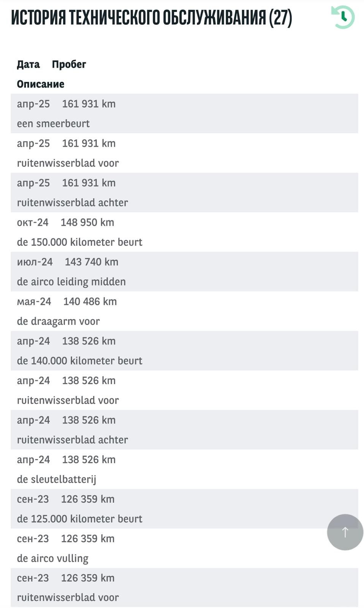Screen dimensions: 364x608
Task: Select the "de 150.000 kilometer beurt" entry
Action: point(79,242)
